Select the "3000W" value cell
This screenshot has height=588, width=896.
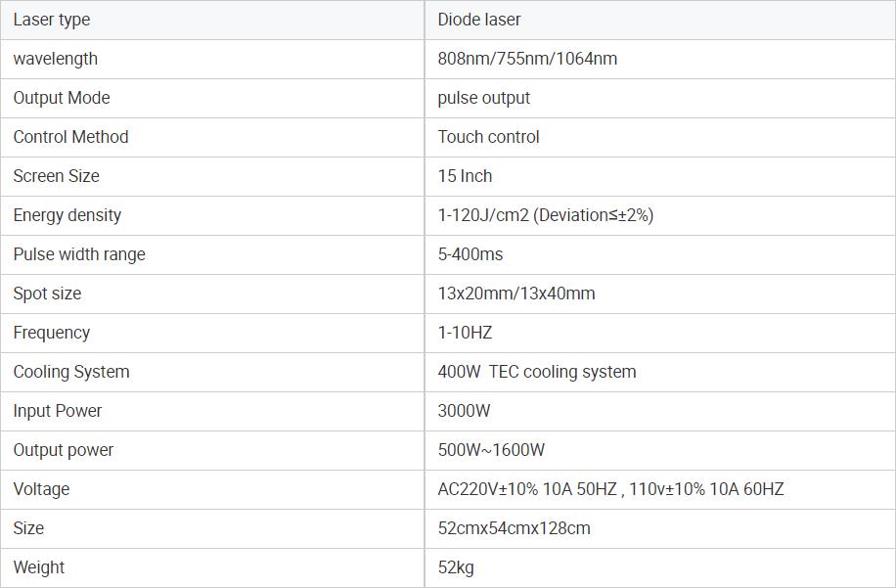(464, 411)
